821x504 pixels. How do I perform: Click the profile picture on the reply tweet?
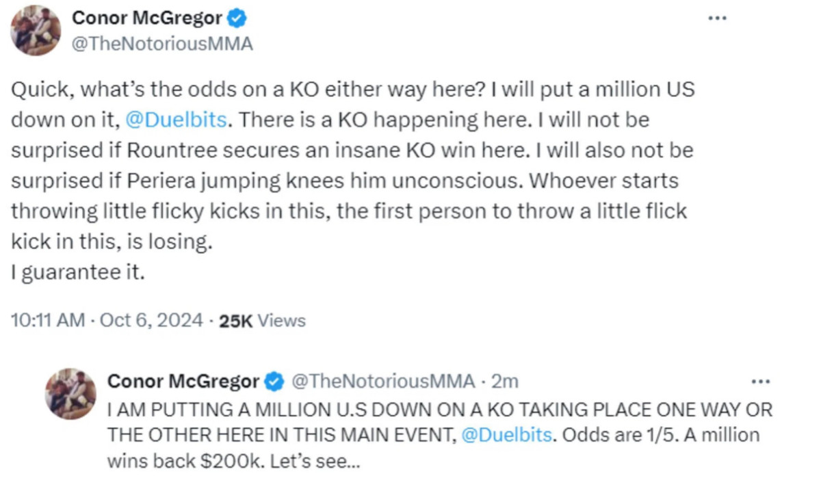(x=70, y=394)
